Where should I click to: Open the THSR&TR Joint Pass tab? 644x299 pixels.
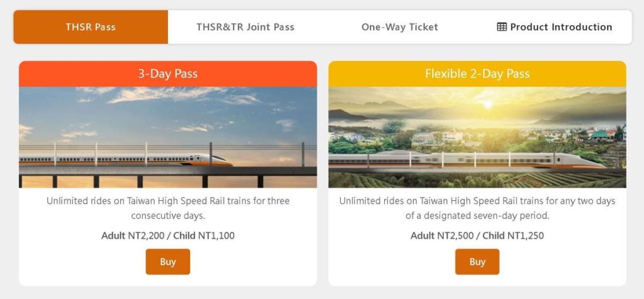pos(245,27)
